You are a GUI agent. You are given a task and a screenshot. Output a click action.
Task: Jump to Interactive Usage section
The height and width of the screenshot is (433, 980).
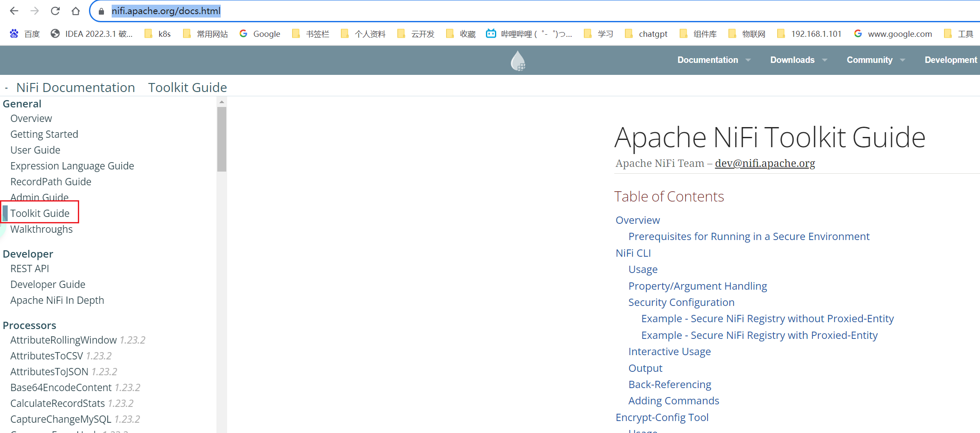pyautogui.click(x=669, y=352)
